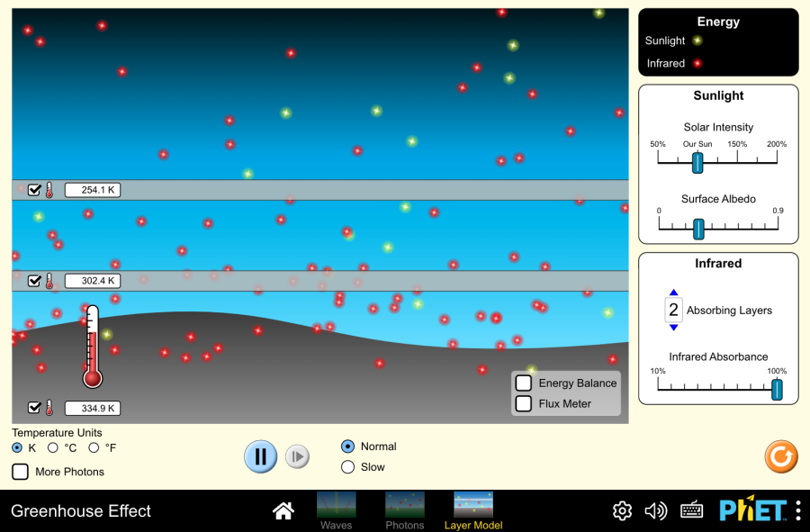Click the step forward button
The image size is (810, 532).
297,456
